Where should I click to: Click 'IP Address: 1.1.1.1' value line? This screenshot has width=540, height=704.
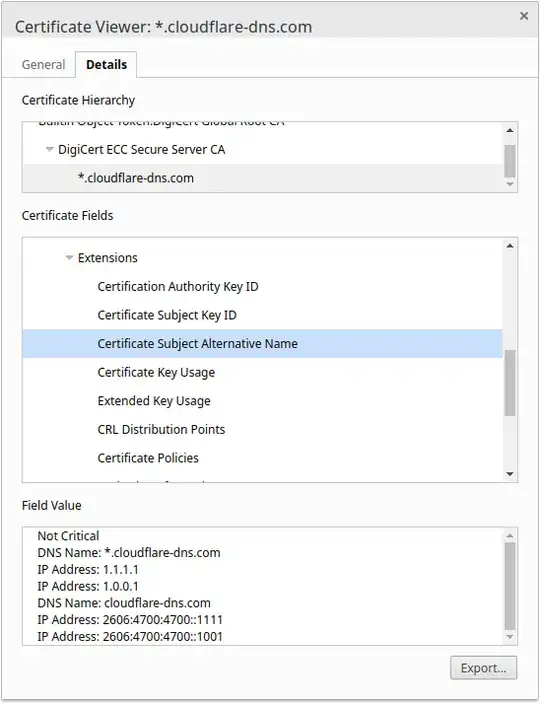[x=88, y=570]
